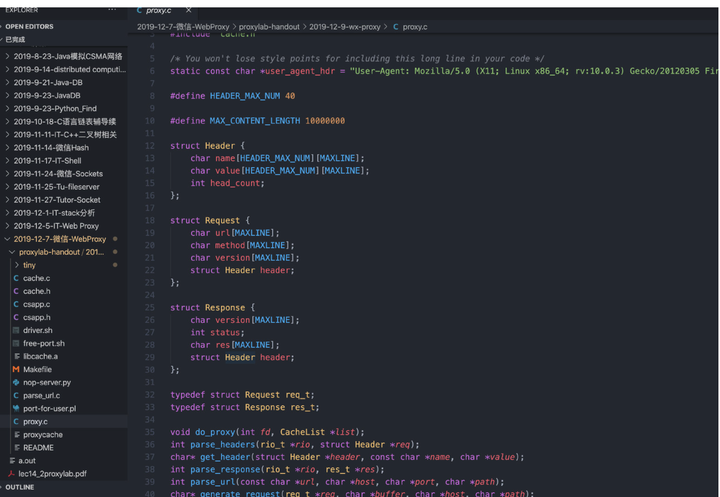Click line number 12 in gutter
This screenshot has width=720, height=497.
coord(150,146)
